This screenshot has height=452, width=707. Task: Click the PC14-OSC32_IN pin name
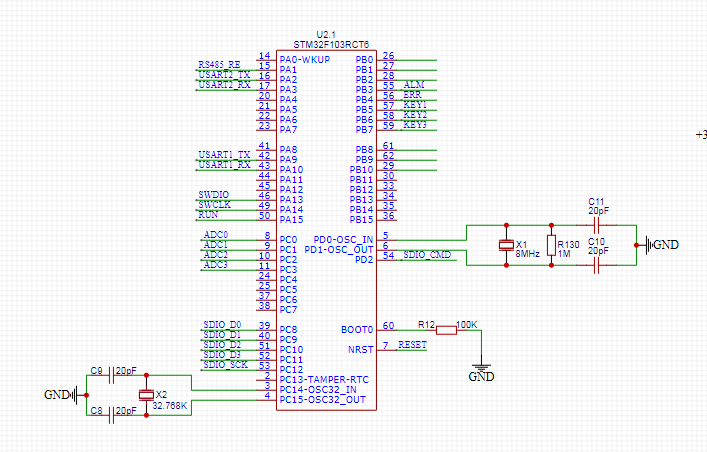[x=318, y=390]
